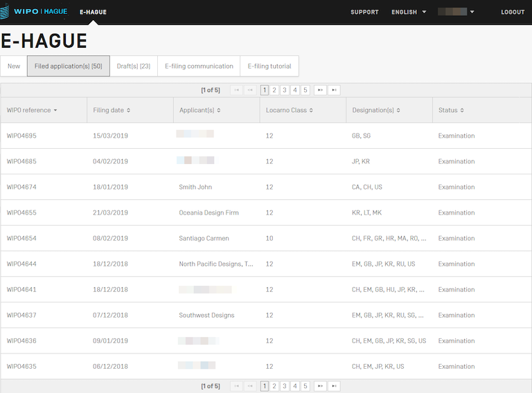Go to next page in bottom paginator
Image resolution: width=532 pixels, height=393 pixels.
(320, 386)
